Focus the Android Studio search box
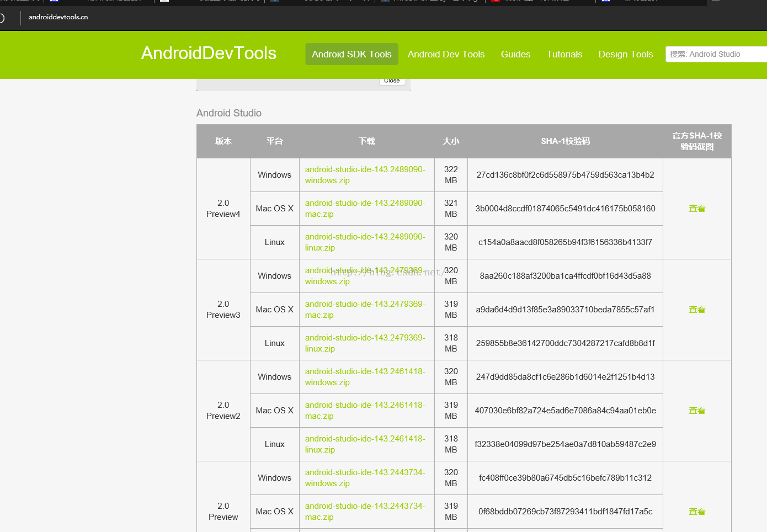The width and height of the screenshot is (767, 532). click(716, 54)
